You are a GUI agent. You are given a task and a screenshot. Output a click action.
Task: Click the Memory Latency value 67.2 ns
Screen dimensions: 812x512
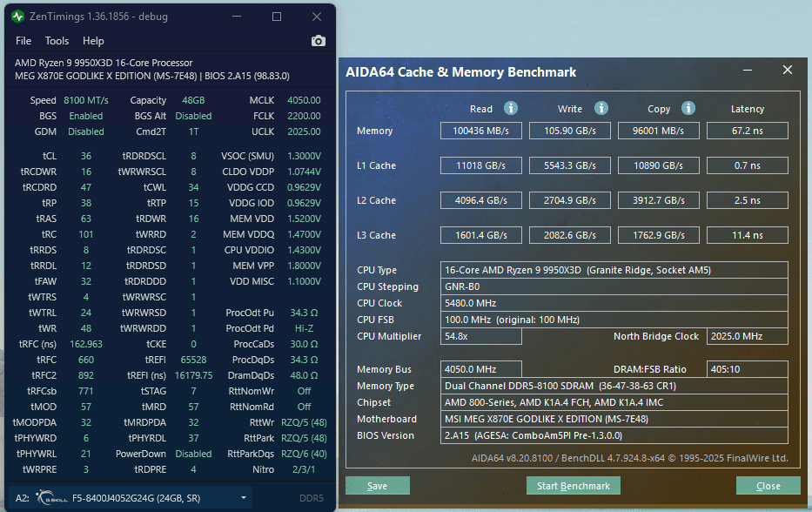[748, 131]
